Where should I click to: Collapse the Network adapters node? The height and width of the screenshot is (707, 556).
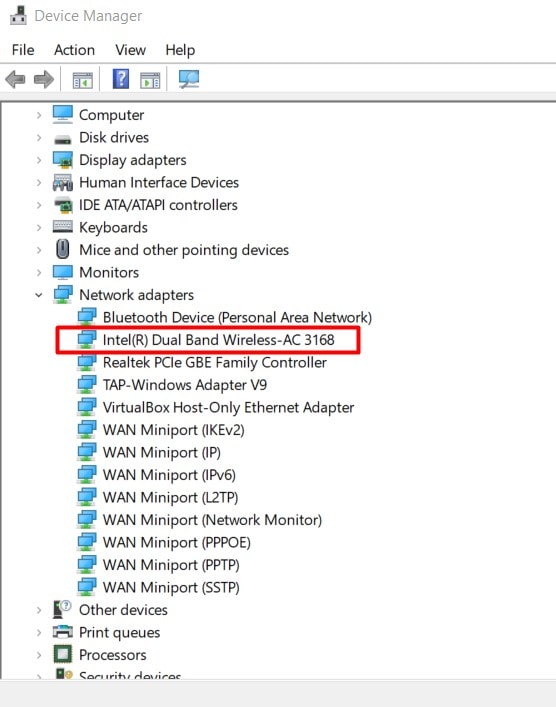(39, 295)
